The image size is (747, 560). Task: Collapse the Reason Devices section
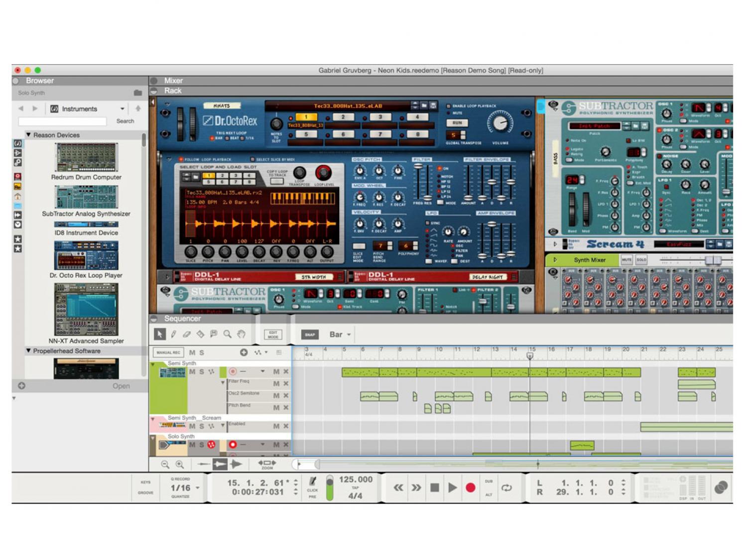(x=28, y=135)
